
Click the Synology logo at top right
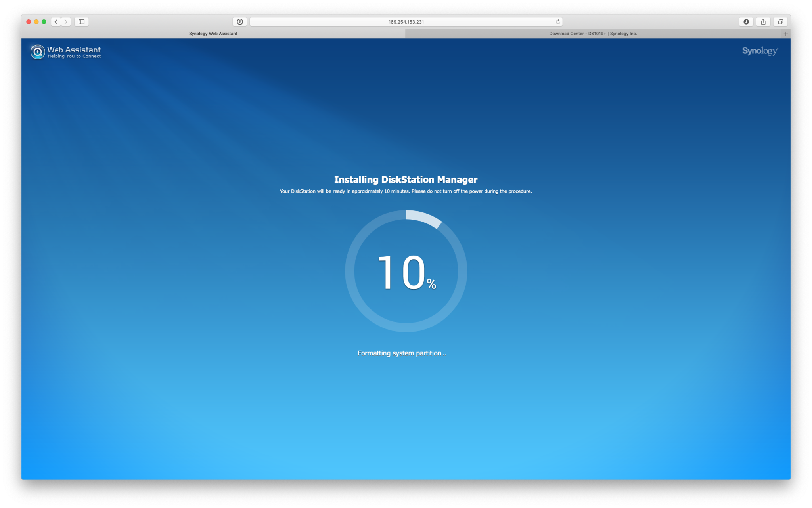coord(760,51)
